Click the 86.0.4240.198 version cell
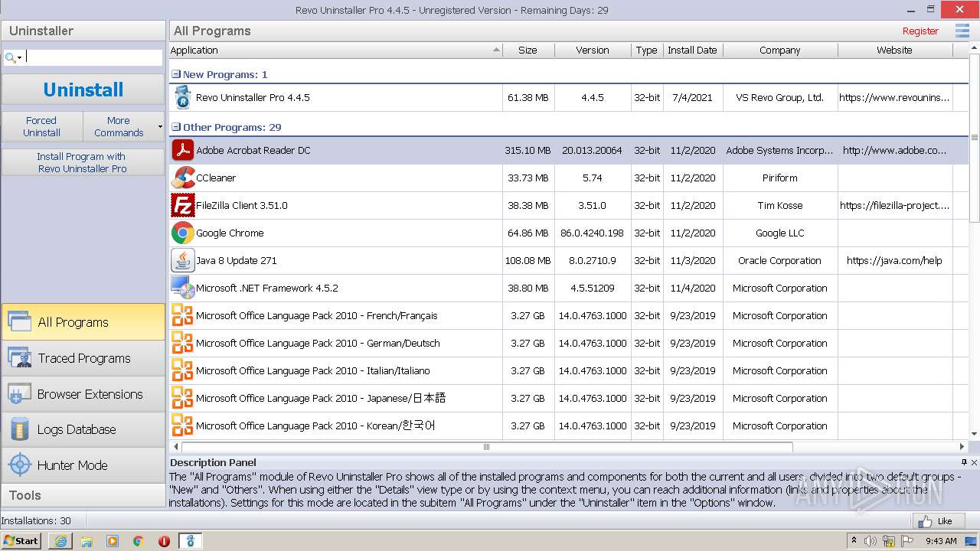This screenshot has width=980, height=551. tap(592, 233)
